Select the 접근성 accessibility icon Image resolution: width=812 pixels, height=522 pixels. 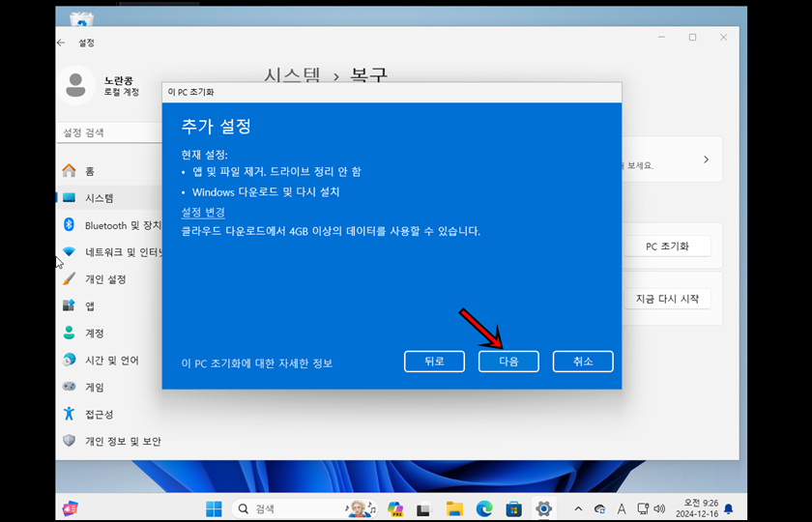(x=69, y=414)
